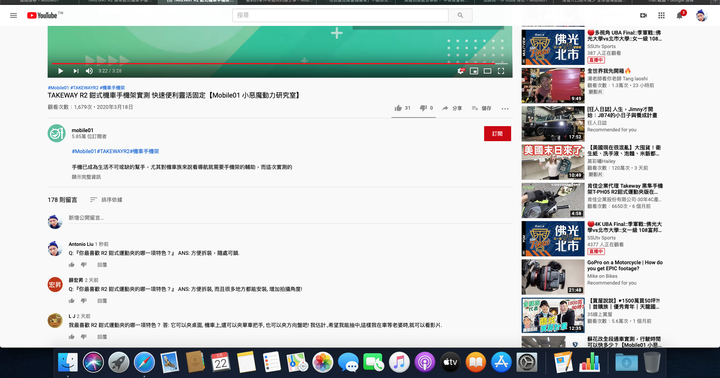This screenshot has width=720, height=378.
Task: Open the YouTube hamburger guide menu
Action: pos(13,15)
